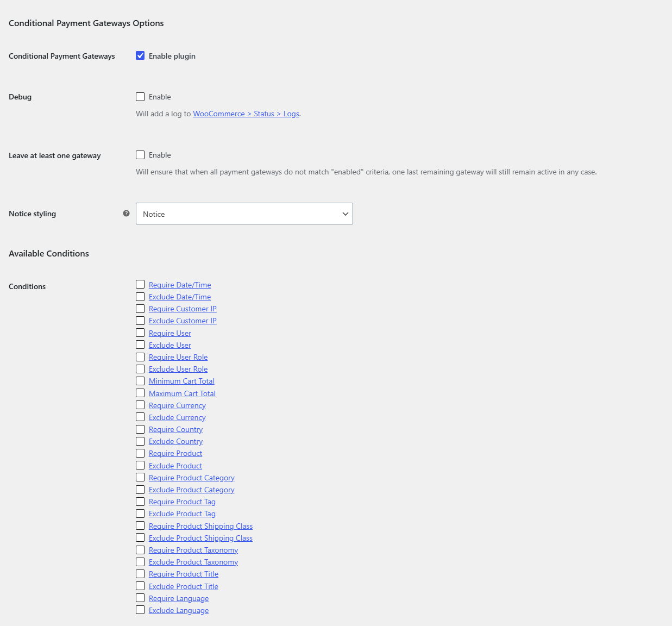Open the Require Product Shipping Class link
Viewport: 672px width, 626px height.
[x=200, y=526]
